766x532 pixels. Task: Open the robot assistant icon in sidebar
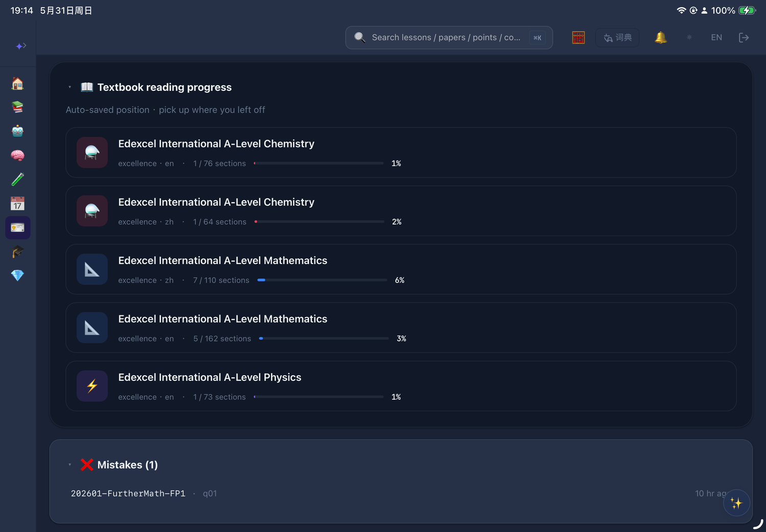click(x=18, y=131)
